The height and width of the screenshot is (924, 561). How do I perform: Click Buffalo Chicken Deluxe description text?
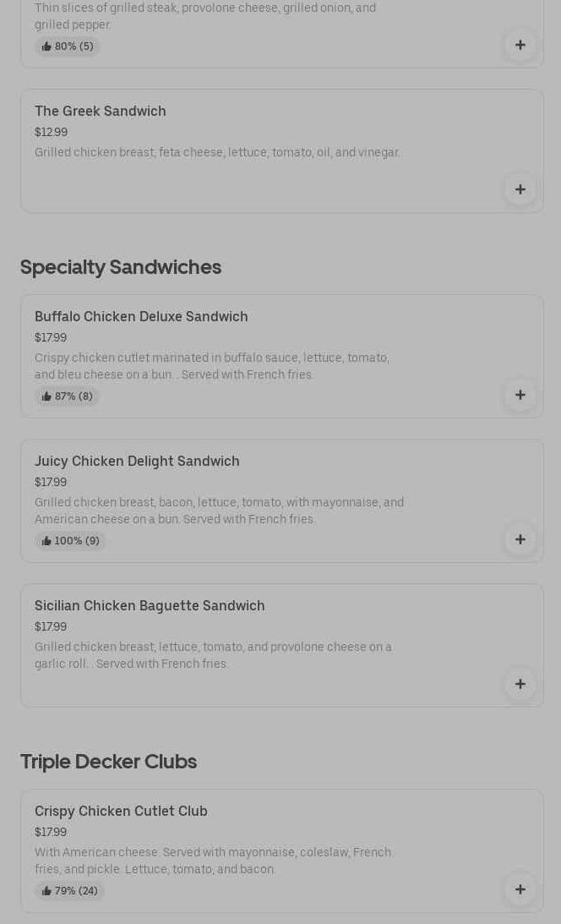[212, 366]
